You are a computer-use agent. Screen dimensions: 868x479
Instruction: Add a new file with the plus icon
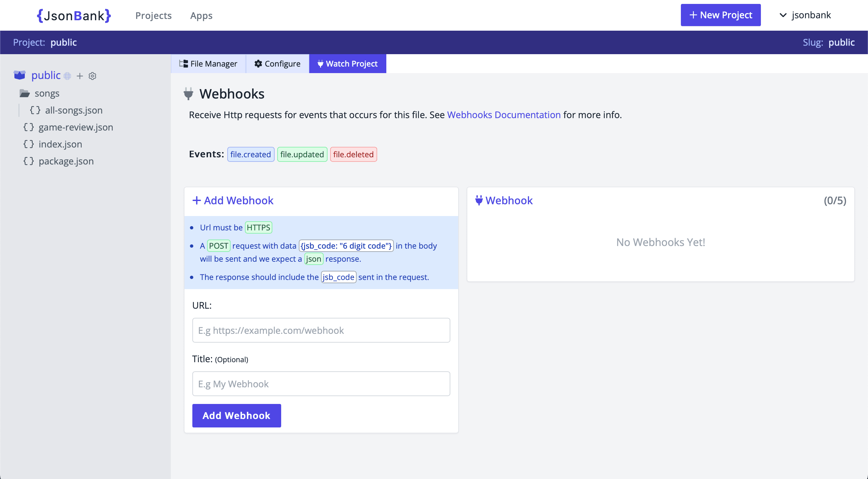(x=80, y=76)
